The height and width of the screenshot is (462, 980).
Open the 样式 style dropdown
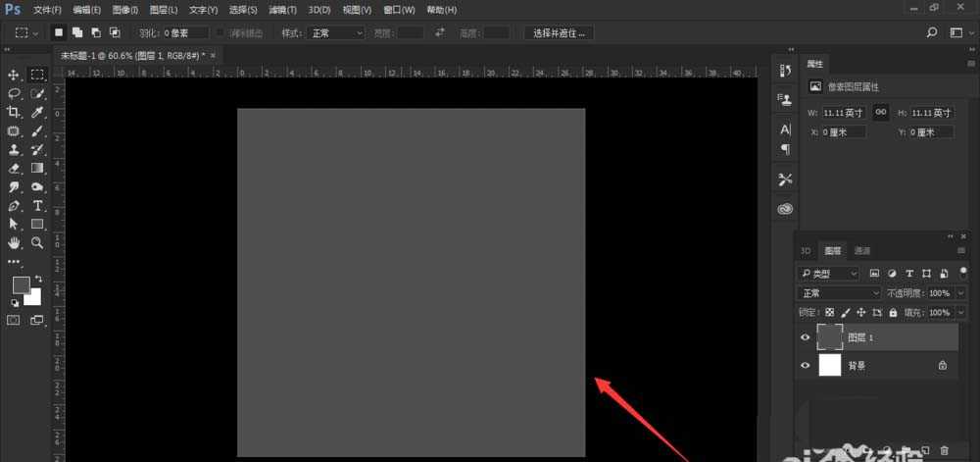[x=335, y=32]
